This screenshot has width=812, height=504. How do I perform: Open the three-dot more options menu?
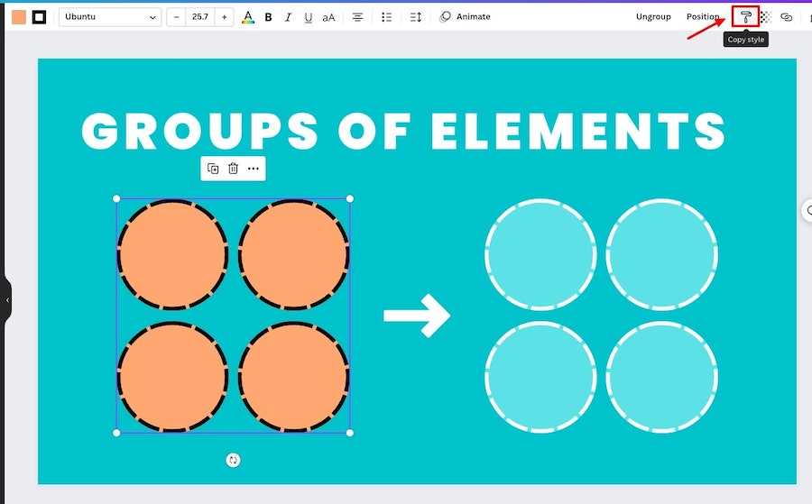(254, 169)
